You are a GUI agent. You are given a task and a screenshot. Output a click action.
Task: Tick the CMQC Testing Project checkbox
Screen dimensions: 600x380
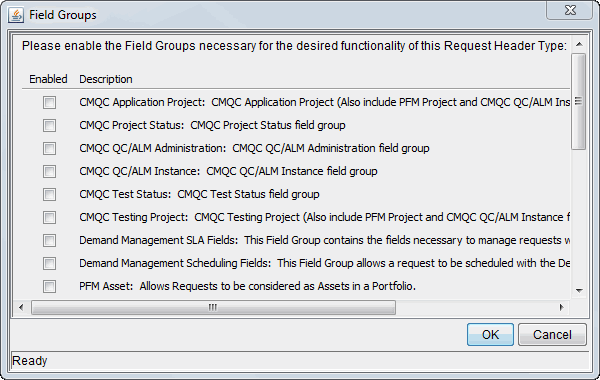point(49,217)
